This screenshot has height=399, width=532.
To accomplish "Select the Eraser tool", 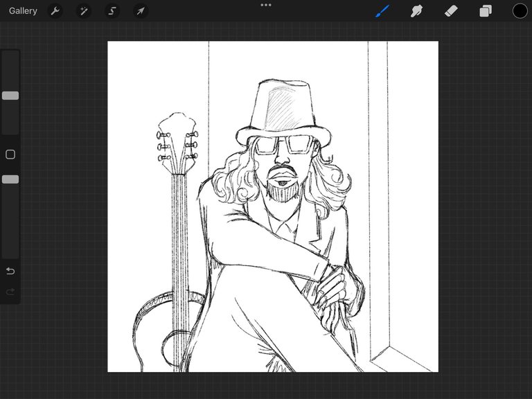I will pyautogui.click(x=451, y=11).
